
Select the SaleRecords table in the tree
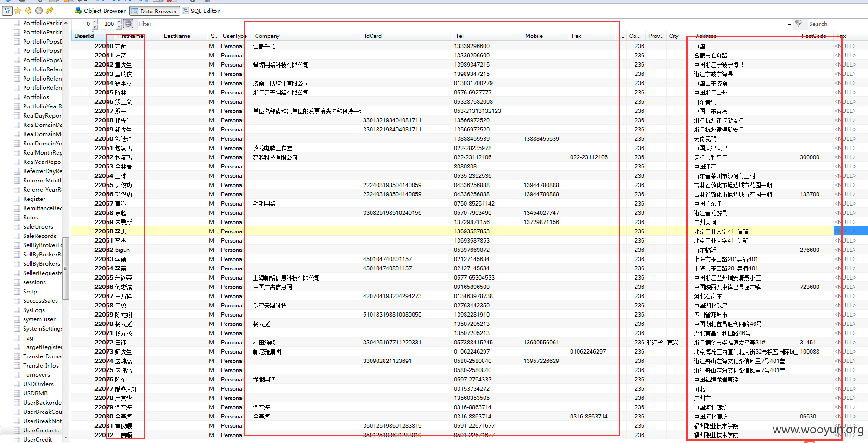40,236
